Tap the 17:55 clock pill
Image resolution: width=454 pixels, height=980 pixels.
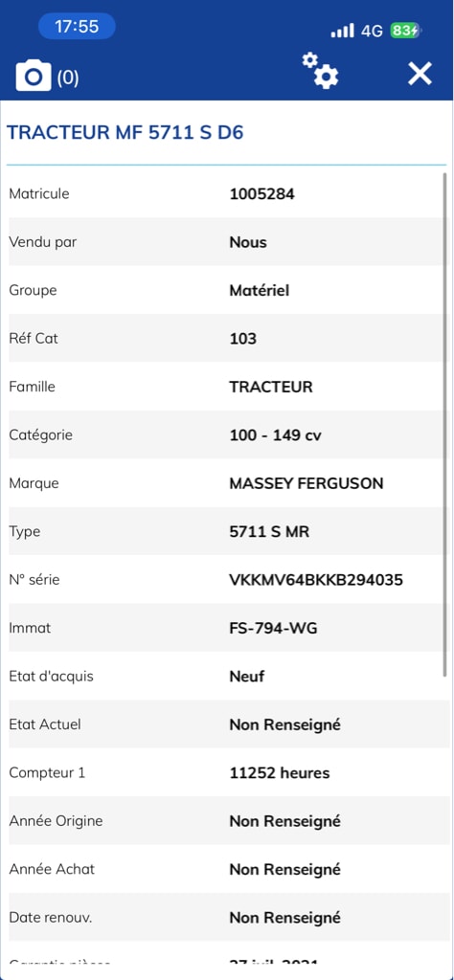[x=77, y=26]
